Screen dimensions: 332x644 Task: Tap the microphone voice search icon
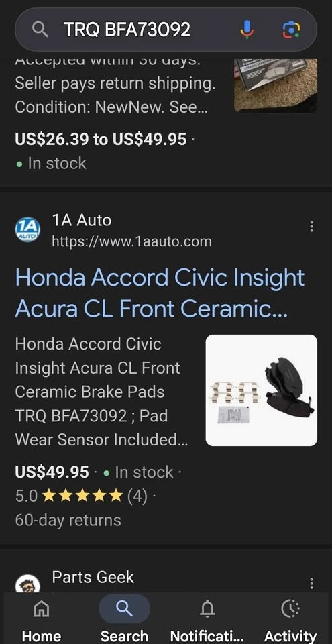(x=247, y=30)
